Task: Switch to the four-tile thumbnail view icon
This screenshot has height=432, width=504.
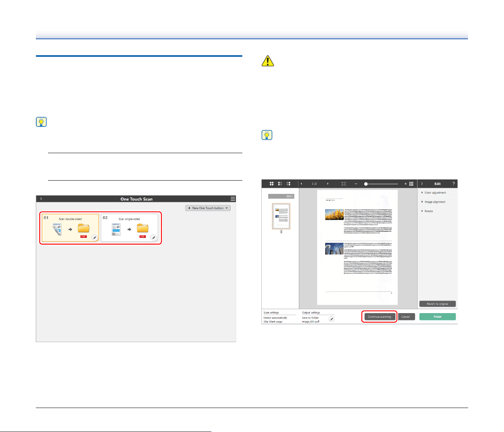Action: tap(272, 184)
